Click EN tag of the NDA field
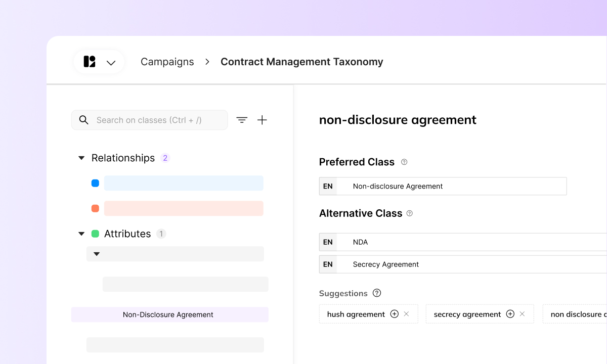 328,242
